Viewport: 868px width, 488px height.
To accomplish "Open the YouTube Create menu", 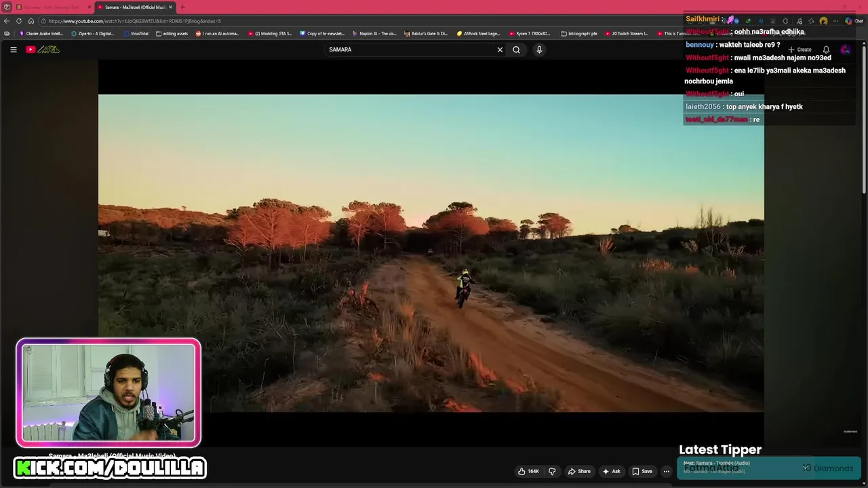I will tap(800, 49).
